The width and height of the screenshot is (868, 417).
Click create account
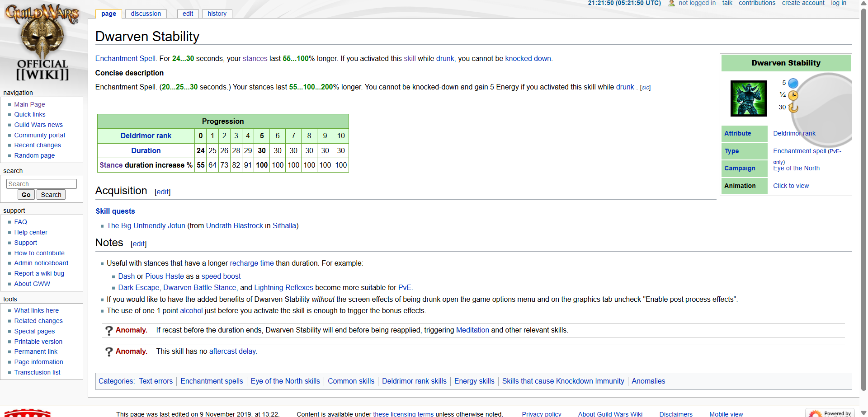pyautogui.click(x=803, y=3)
